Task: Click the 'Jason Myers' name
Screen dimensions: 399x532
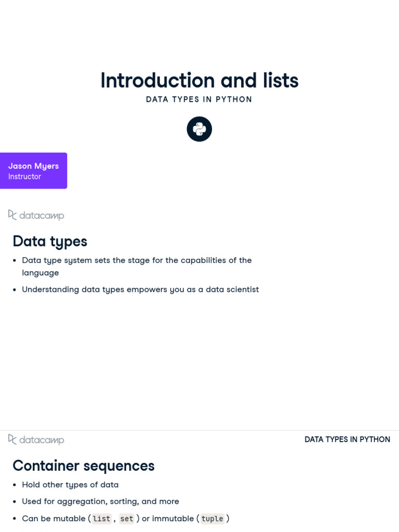Action: [x=33, y=166]
